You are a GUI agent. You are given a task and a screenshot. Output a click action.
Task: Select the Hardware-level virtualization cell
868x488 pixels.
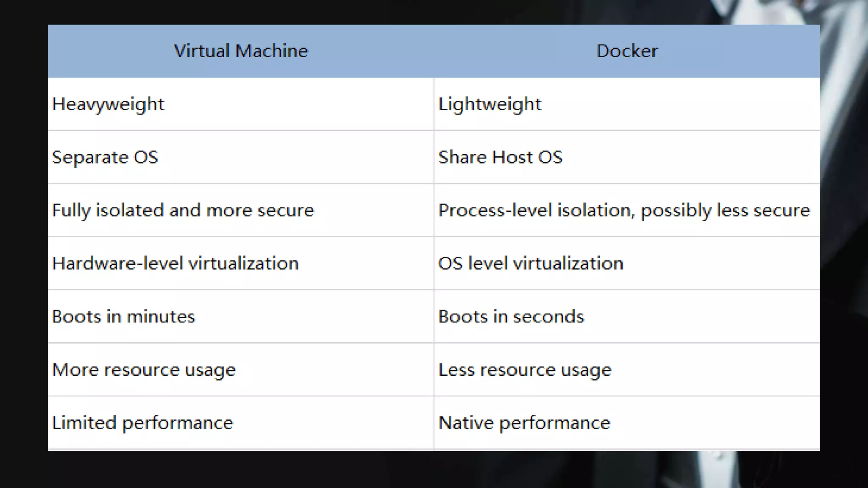point(175,263)
